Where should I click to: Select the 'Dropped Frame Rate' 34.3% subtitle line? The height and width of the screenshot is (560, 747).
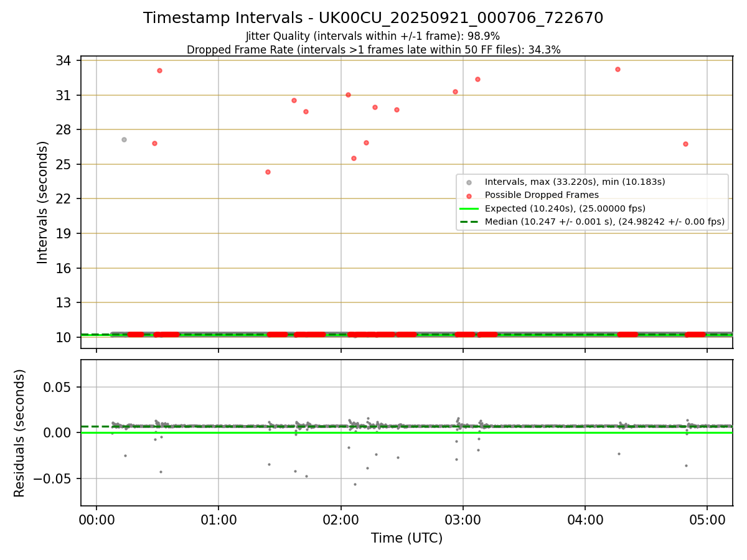[x=374, y=50]
